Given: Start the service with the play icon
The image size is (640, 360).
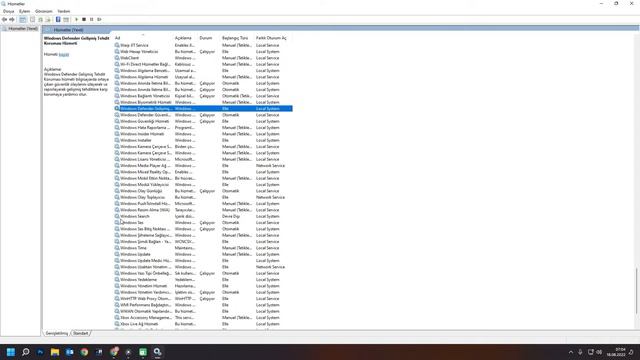Looking at the screenshot, I should [76, 20].
